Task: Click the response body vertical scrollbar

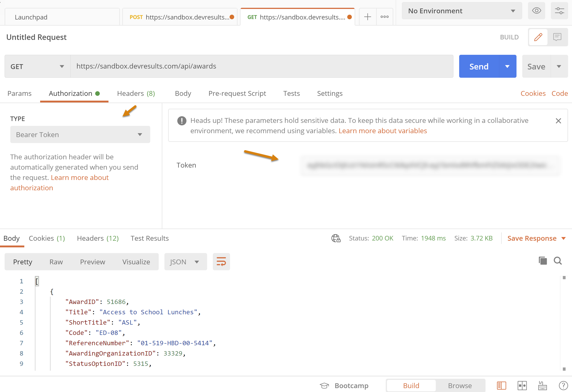Action: tap(564, 322)
